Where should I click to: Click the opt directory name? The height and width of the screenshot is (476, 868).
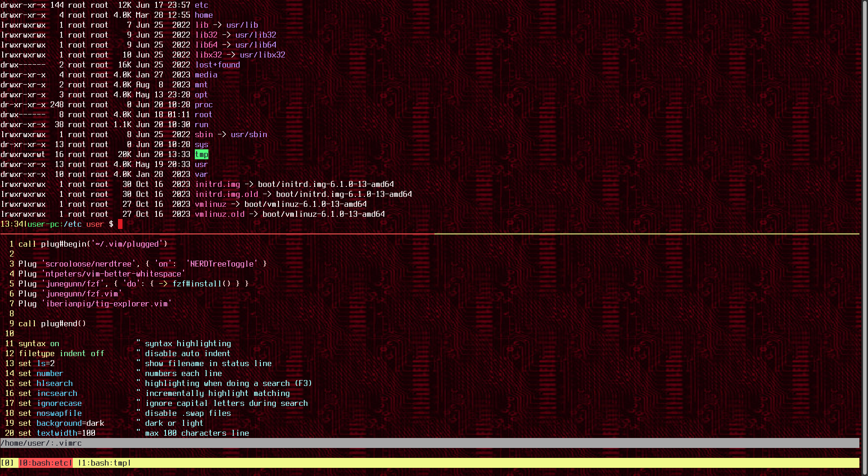[x=202, y=95]
